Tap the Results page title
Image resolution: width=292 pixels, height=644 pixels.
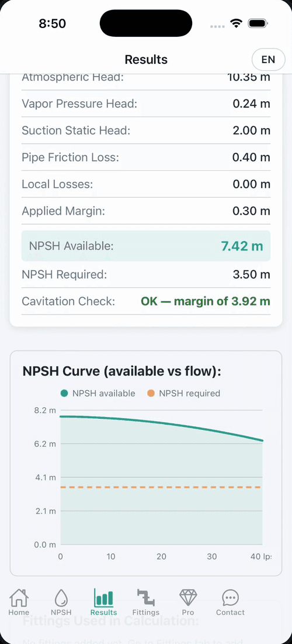tap(146, 60)
